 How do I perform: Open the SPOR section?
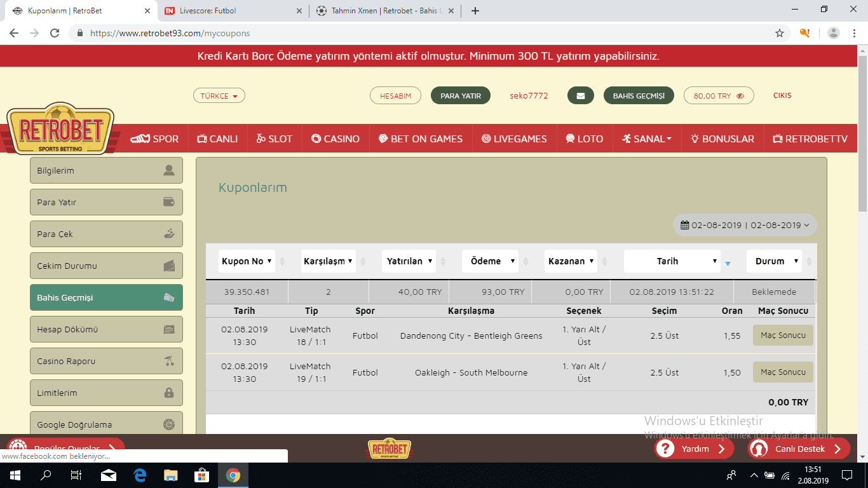coord(154,139)
